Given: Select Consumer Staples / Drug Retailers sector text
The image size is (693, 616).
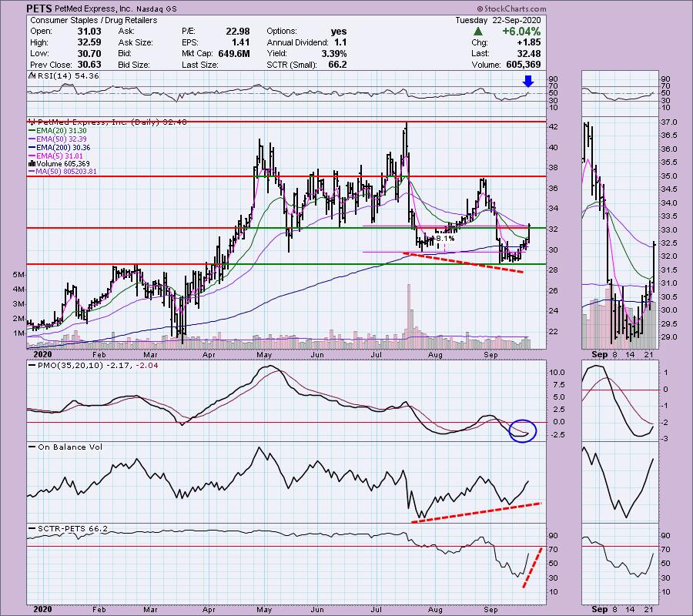Looking at the screenshot, I should coord(94,20).
